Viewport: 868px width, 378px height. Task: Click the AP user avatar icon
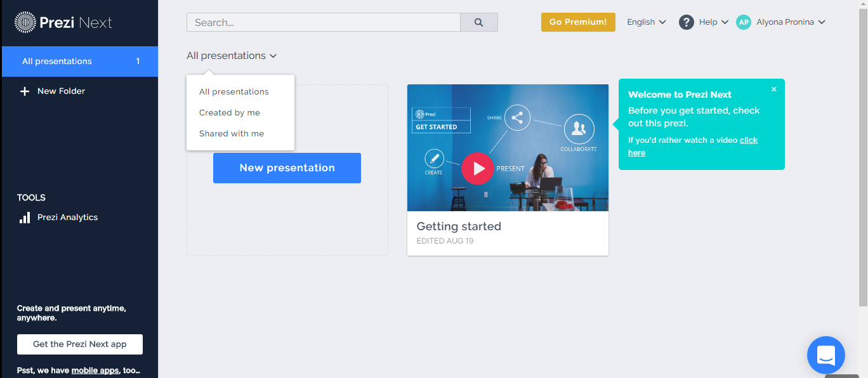tap(743, 22)
